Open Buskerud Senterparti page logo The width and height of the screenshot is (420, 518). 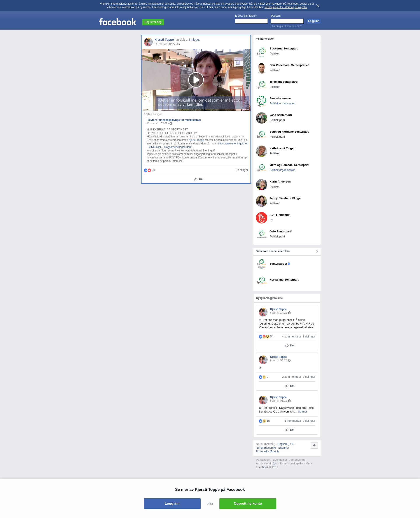262,52
